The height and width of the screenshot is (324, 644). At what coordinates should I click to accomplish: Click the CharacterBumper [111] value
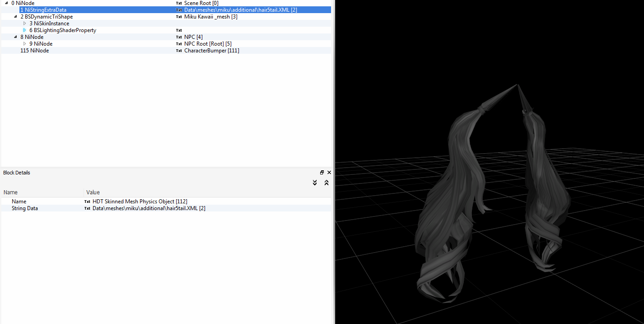tap(212, 51)
